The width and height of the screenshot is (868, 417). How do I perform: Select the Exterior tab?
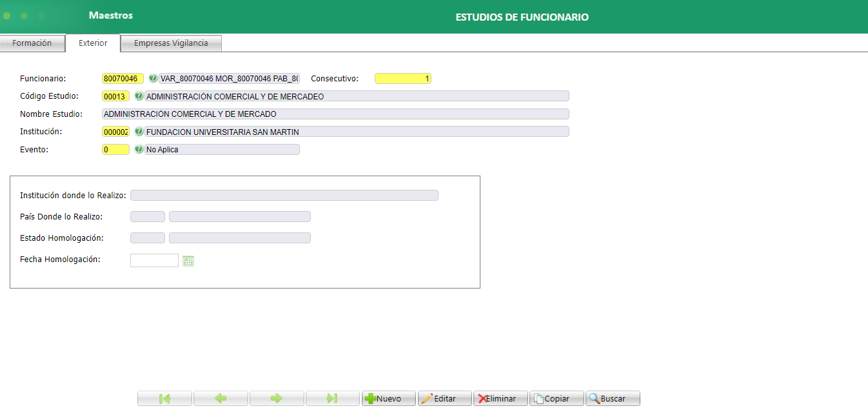click(x=92, y=43)
